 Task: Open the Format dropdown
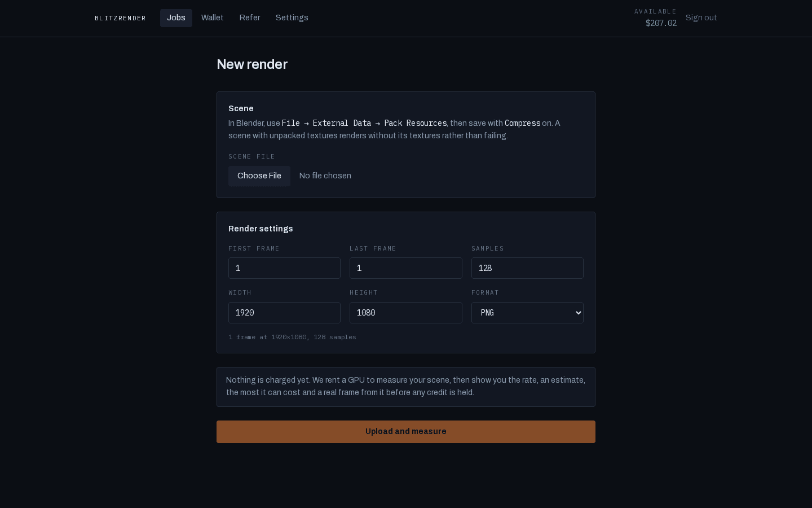[x=527, y=313]
